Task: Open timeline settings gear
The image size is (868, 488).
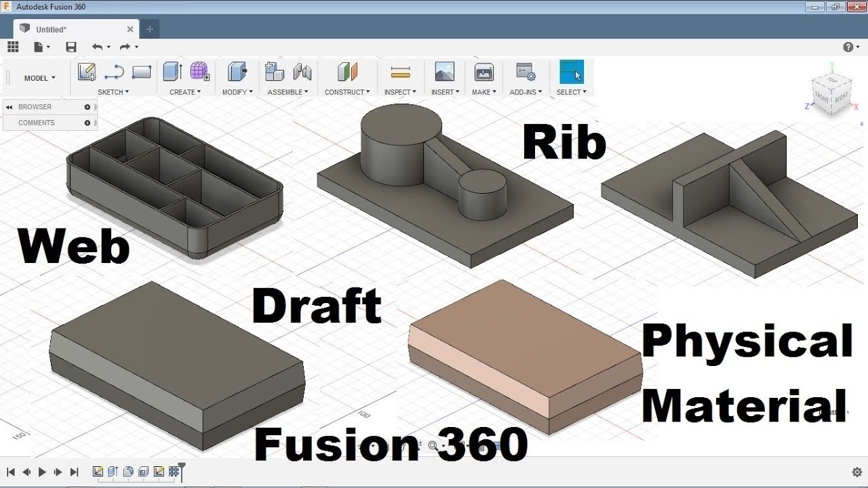Action: (856, 472)
